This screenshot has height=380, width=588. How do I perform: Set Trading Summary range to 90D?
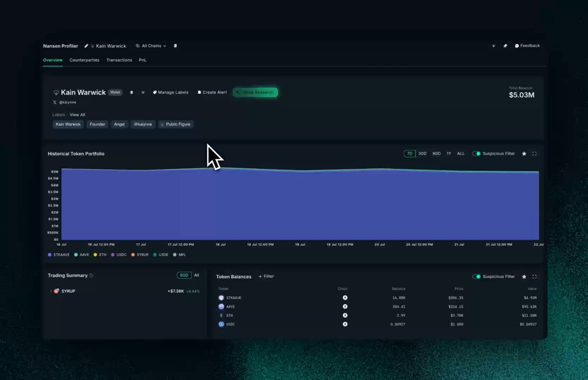pyautogui.click(x=184, y=275)
